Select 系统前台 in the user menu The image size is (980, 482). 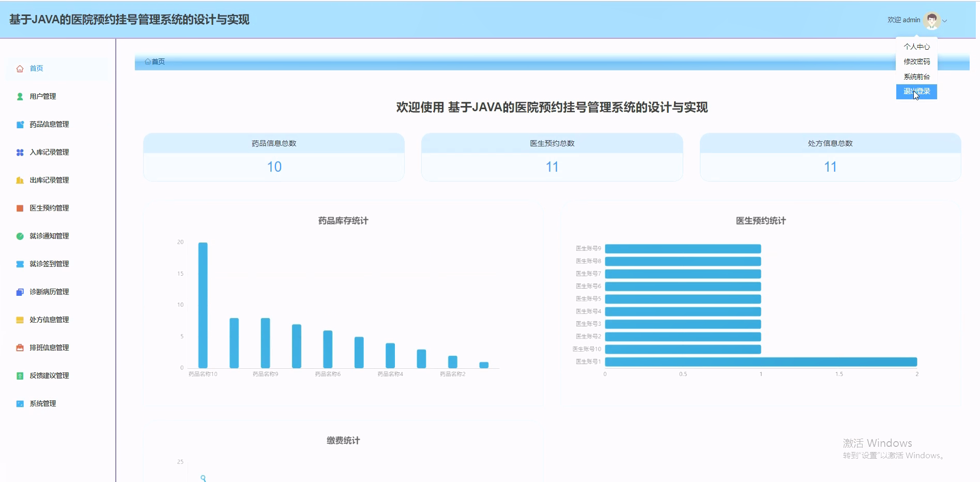click(x=916, y=77)
